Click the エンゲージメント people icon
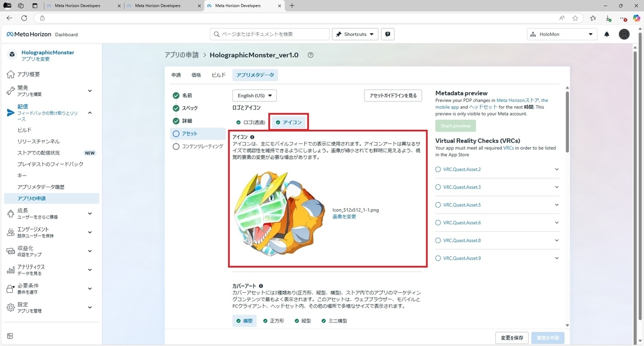This screenshot has width=644, height=346. coord(11,232)
